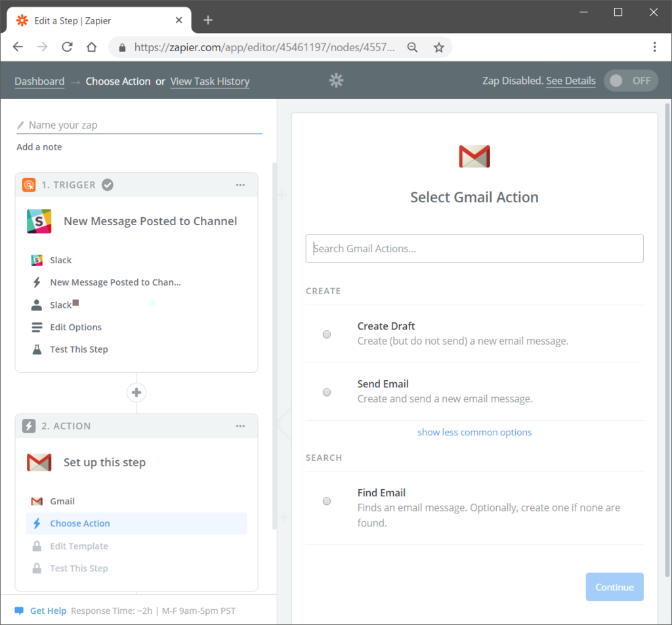The width and height of the screenshot is (672, 625).
Task: Open the action step three-dot menu
Action: 240,426
